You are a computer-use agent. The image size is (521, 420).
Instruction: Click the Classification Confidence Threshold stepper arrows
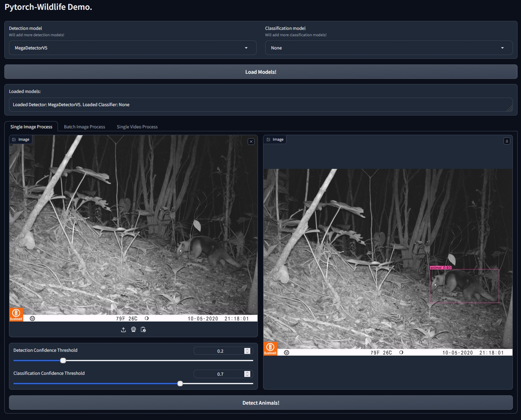tap(247, 374)
